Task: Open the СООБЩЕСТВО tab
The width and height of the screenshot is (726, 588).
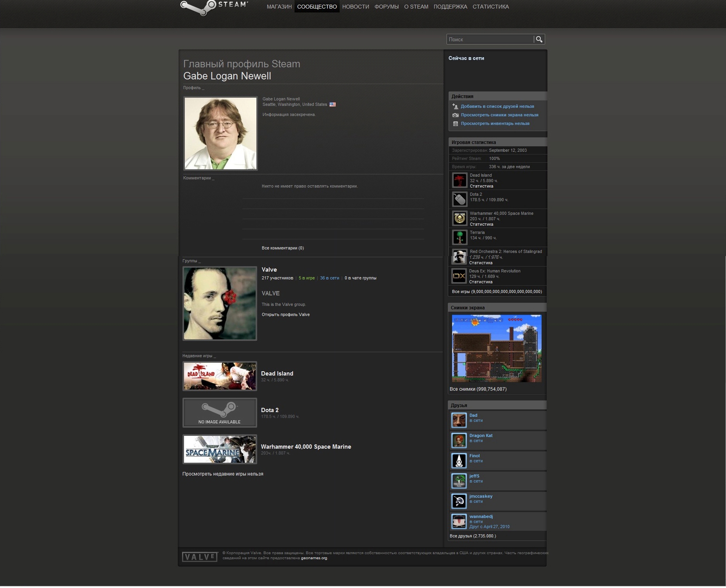Action: click(317, 7)
